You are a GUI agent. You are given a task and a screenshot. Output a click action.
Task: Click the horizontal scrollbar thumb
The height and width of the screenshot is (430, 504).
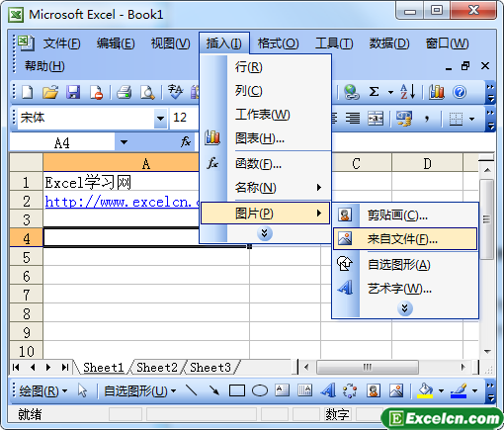coord(368,367)
